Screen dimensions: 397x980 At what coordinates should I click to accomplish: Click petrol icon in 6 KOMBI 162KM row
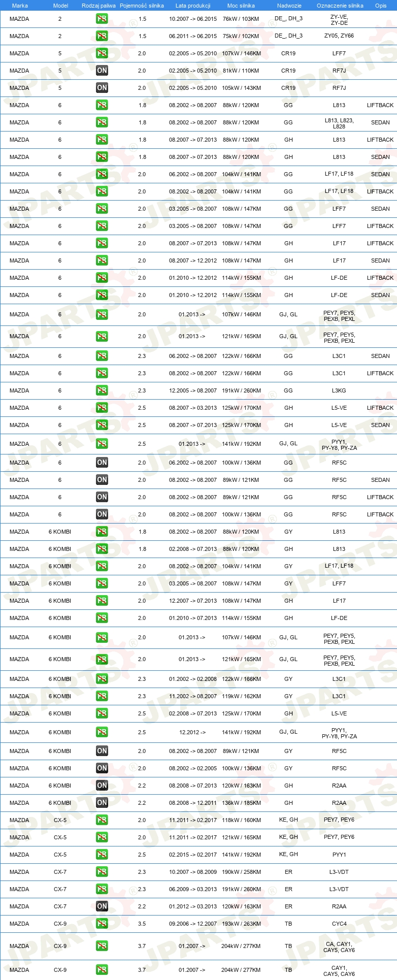point(102,696)
